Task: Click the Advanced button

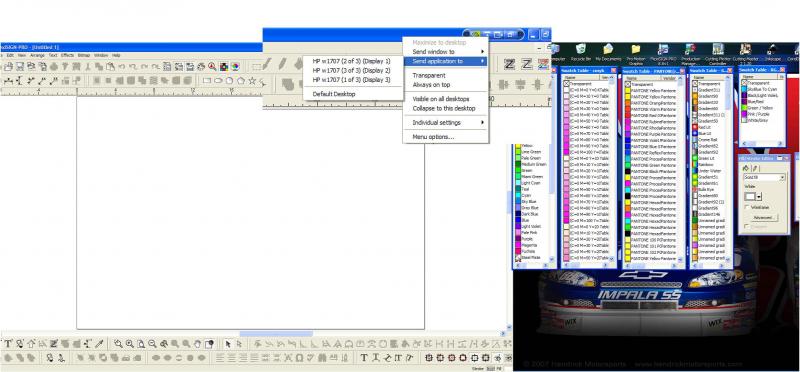Action: [764, 218]
